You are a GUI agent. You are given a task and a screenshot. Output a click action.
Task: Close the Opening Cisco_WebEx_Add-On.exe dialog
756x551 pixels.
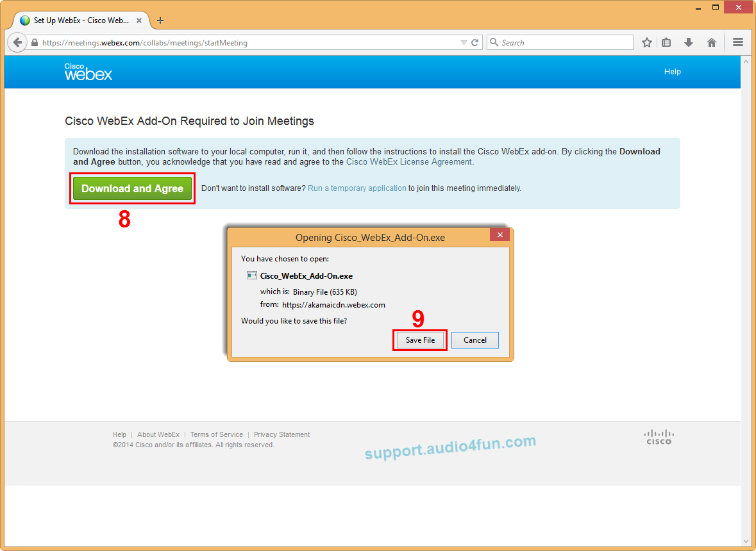(500, 234)
